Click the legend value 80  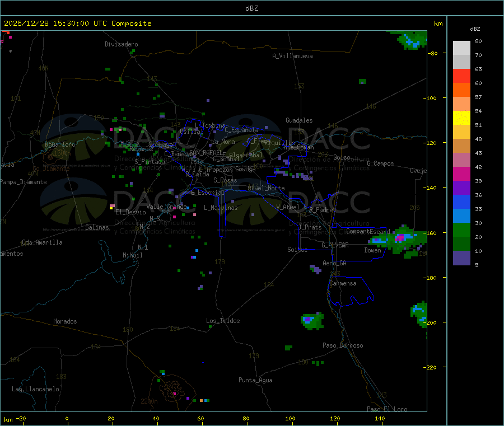click(478, 41)
